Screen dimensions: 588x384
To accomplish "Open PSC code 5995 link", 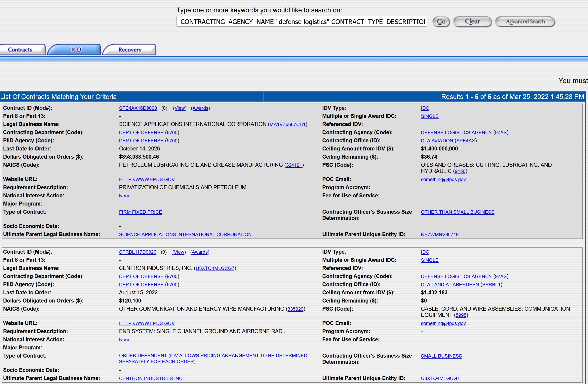I will click(461, 315).
